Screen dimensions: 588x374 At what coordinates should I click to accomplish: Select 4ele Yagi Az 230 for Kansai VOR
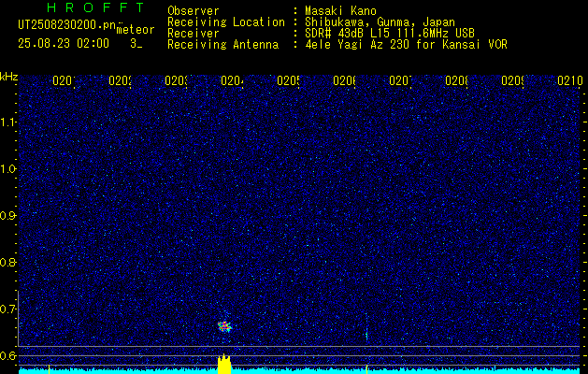pyautogui.click(x=406, y=45)
